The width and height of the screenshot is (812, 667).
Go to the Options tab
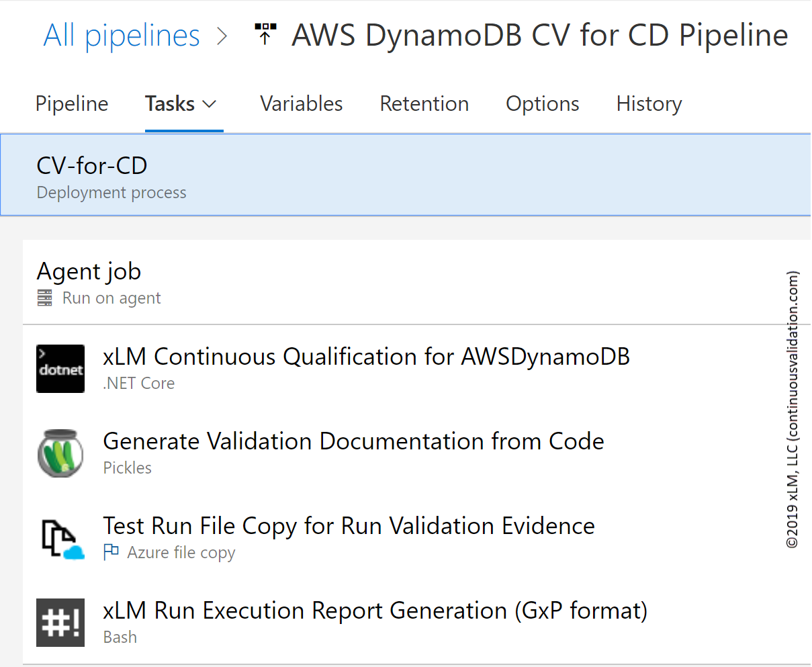click(543, 103)
